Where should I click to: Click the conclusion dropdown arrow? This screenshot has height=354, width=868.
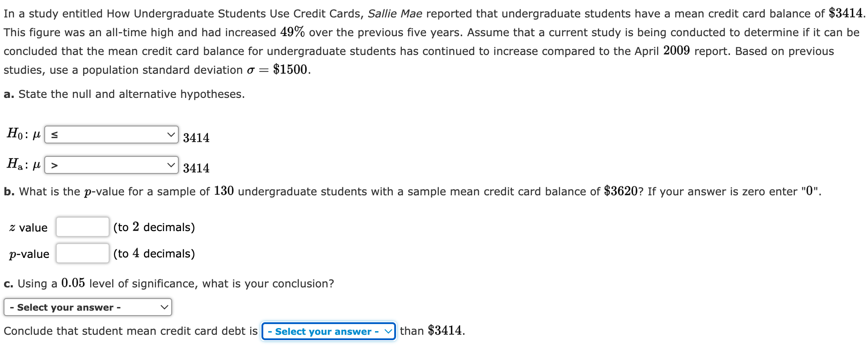pyautogui.click(x=164, y=307)
